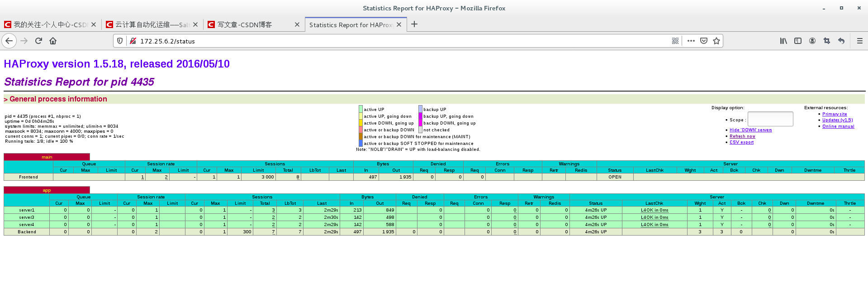Click the screenshot crop toolbar icon

pyautogui.click(x=827, y=41)
